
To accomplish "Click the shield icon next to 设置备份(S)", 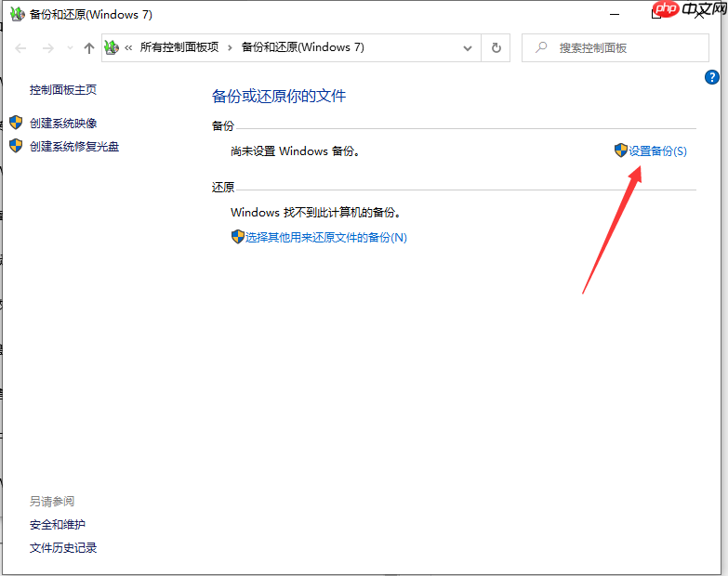I will pos(621,151).
